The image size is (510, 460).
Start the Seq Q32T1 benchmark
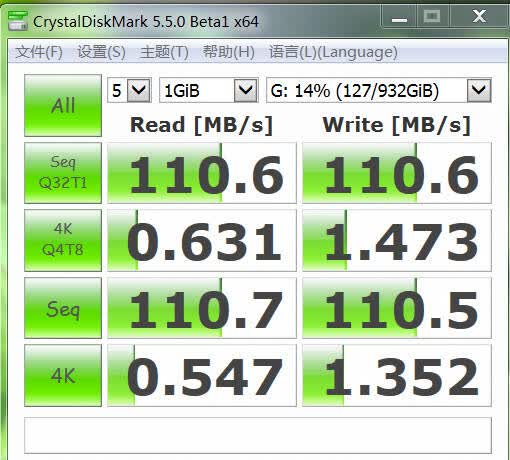(x=63, y=173)
